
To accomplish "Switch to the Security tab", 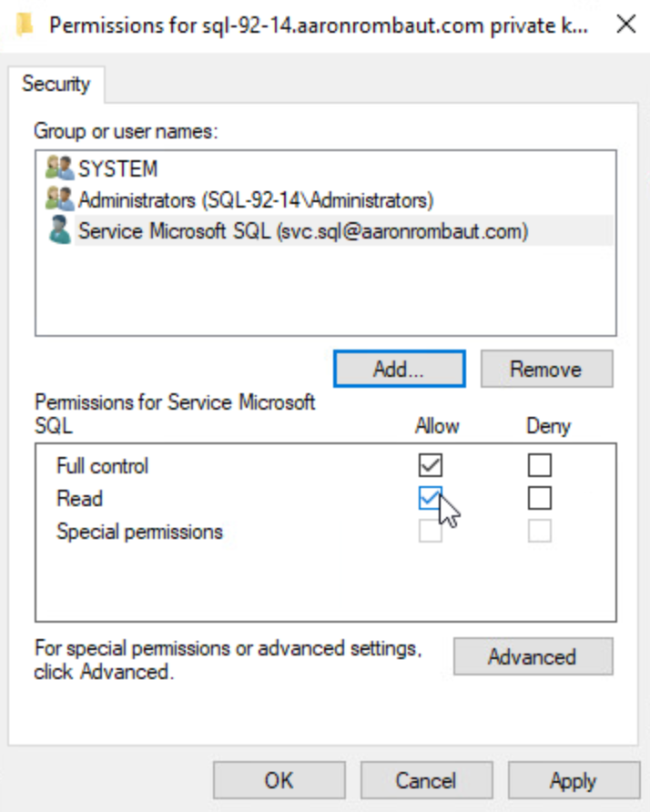I will tap(56, 84).
